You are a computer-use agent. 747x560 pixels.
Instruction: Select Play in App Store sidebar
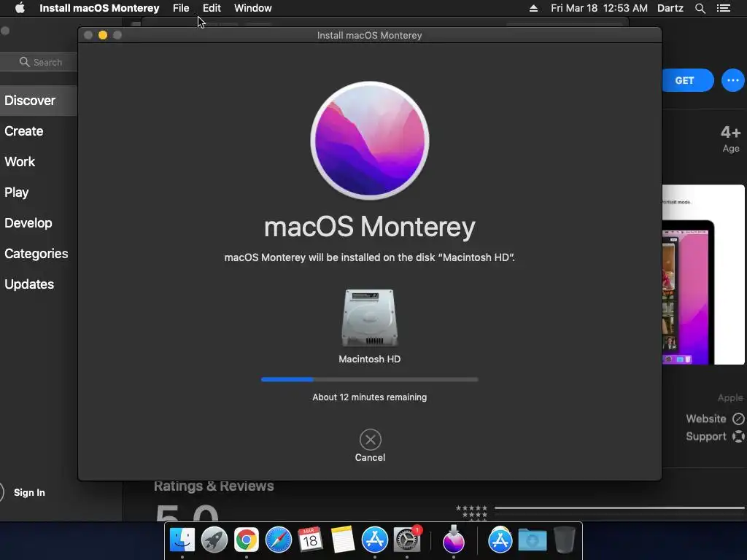coord(17,192)
